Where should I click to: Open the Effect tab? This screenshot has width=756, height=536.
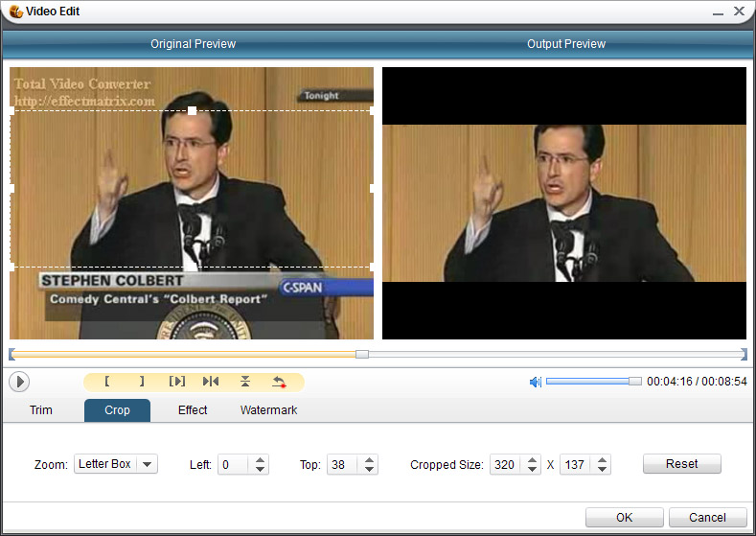pos(193,410)
